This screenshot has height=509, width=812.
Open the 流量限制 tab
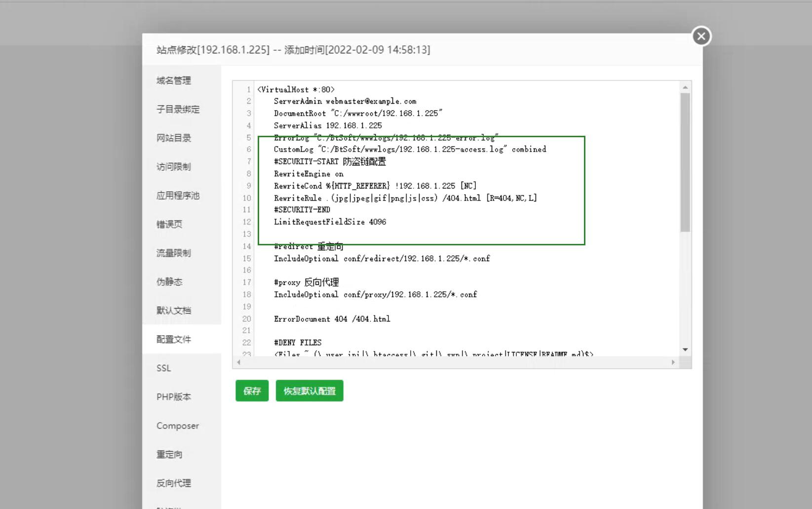pos(174,253)
